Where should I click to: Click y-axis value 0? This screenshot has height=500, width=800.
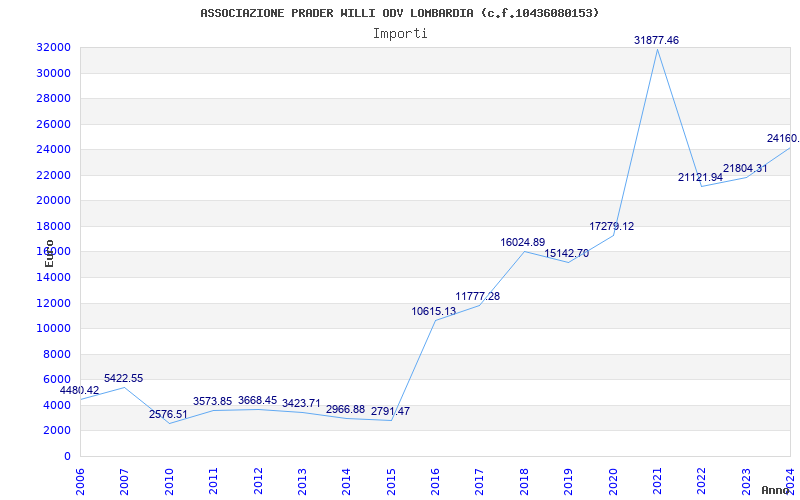67,456
